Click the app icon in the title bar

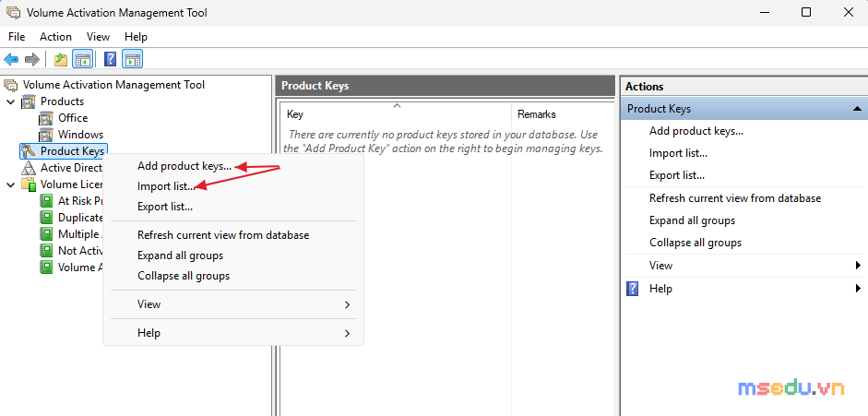(13, 12)
